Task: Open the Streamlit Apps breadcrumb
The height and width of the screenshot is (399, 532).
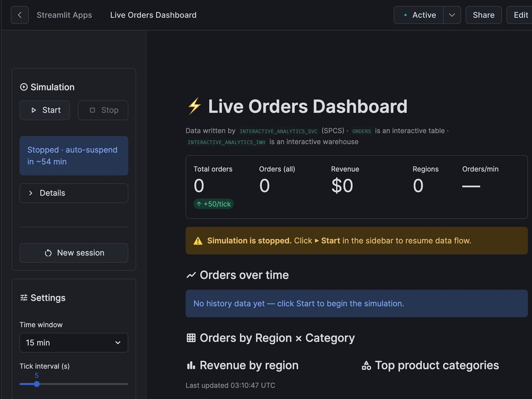Action: 64,15
